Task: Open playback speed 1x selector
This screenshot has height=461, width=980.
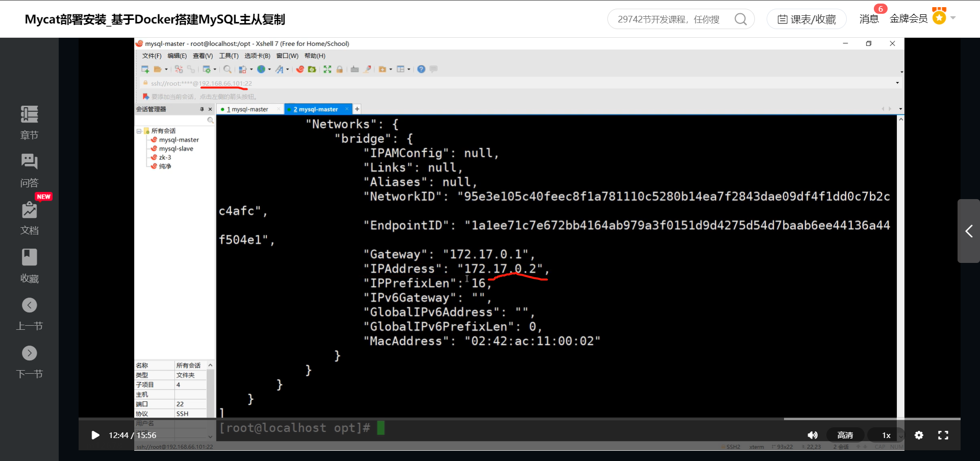Action: coord(886,435)
